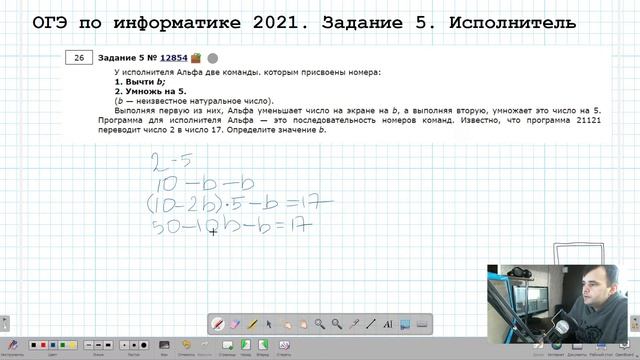Click the gray circle status icon
The height and width of the screenshot is (360, 640).
click(213, 58)
